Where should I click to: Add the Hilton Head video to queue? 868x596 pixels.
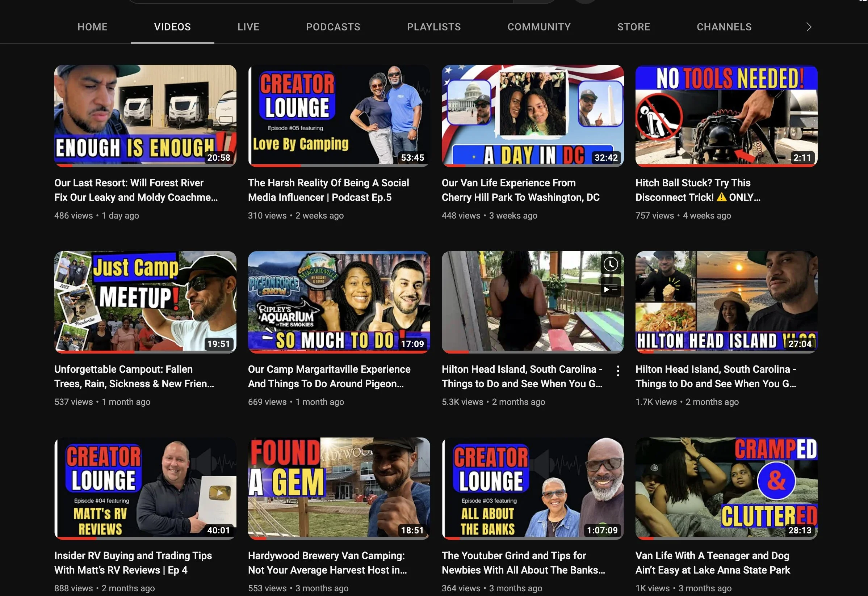click(611, 288)
